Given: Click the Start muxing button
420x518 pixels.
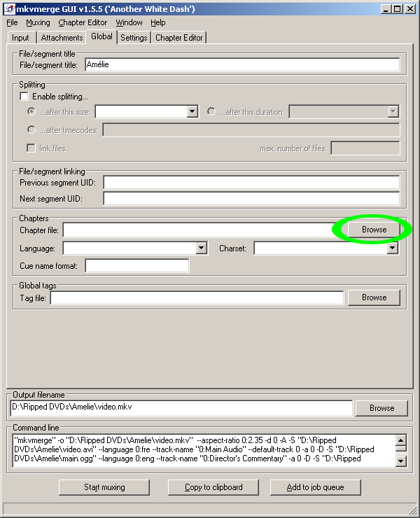Looking at the screenshot, I should pyautogui.click(x=104, y=487).
